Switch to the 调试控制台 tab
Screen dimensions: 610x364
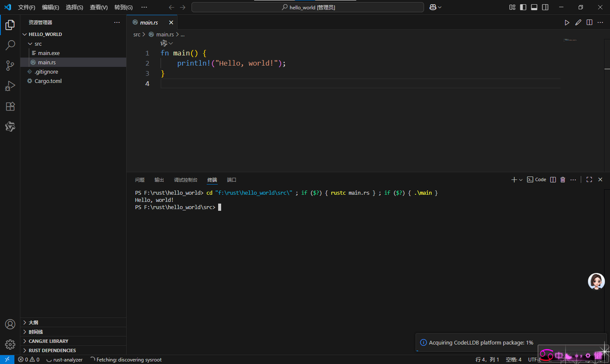(185, 180)
